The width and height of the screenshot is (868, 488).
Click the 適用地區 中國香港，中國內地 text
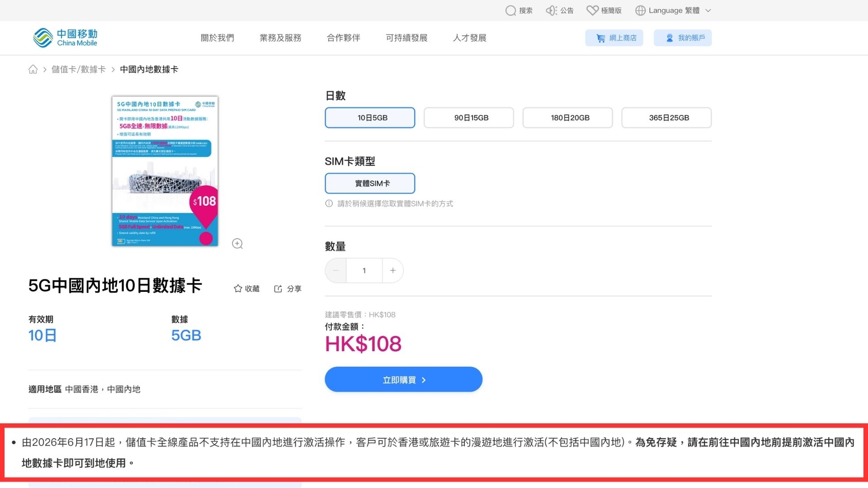click(x=85, y=389)
